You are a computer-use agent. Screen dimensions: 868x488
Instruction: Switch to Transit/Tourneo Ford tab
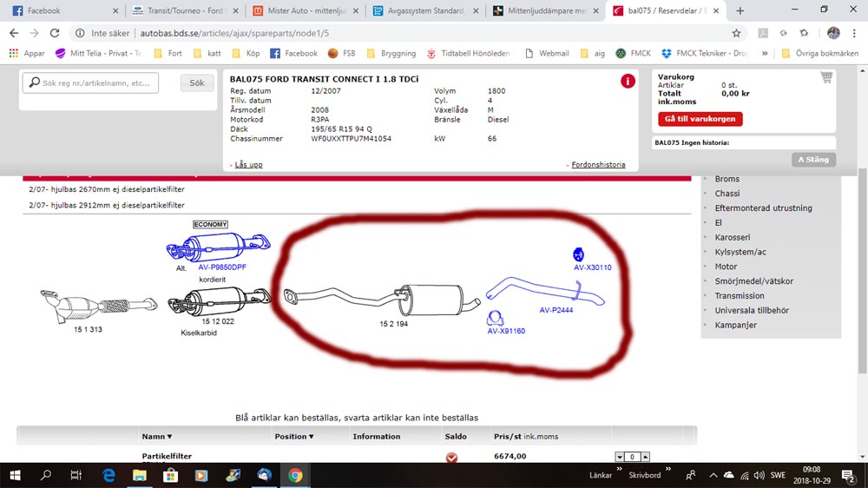click(186, 10)
